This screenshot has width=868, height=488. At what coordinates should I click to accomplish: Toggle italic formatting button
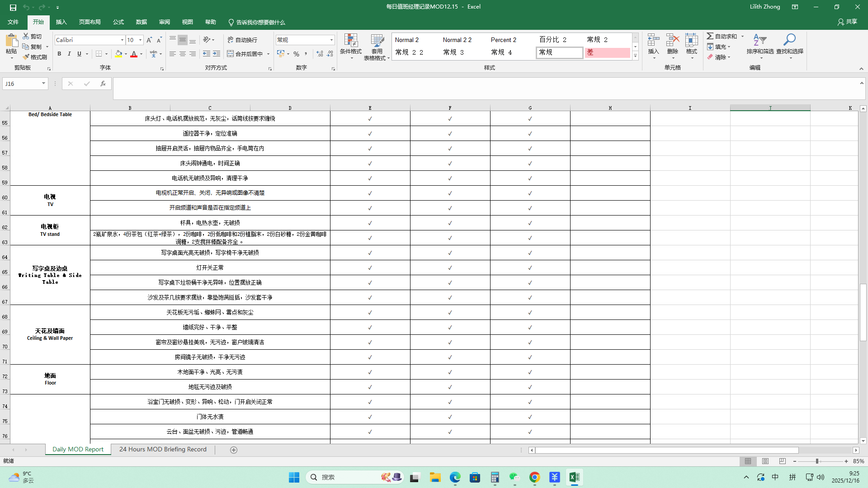coord(69,54)
